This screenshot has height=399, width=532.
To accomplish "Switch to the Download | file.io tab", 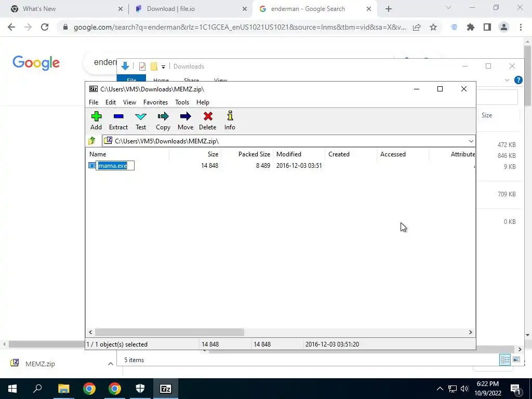I will [x=190, y=9].
